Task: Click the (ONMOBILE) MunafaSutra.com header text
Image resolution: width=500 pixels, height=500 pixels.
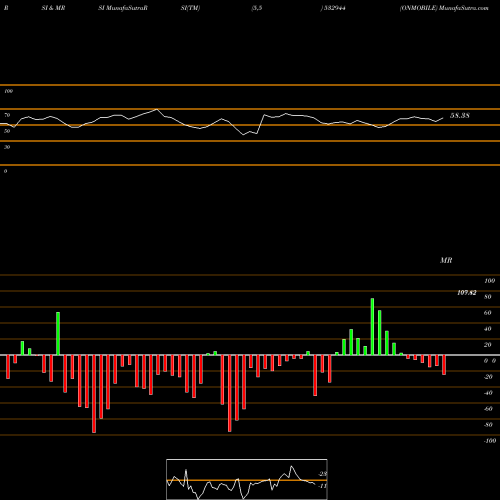Action: pyautogui.click(x=444, y=8)
